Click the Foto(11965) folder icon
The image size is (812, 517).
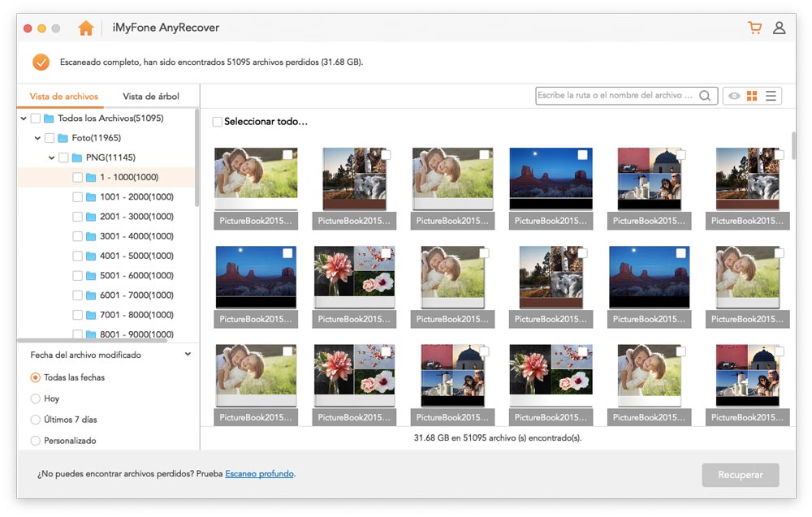[63, 138]
